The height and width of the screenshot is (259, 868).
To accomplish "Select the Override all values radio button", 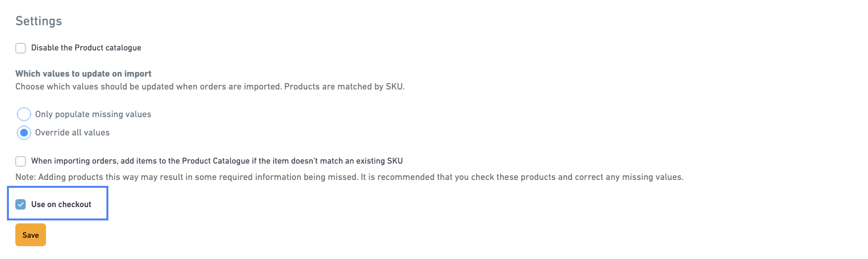I will (x=24, y=132).
